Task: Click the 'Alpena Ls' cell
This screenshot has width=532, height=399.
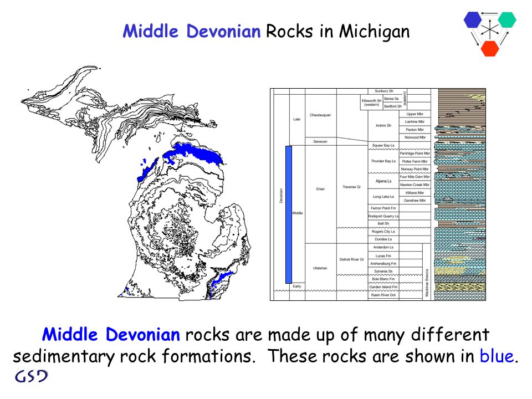Action: tap(383, 181)
